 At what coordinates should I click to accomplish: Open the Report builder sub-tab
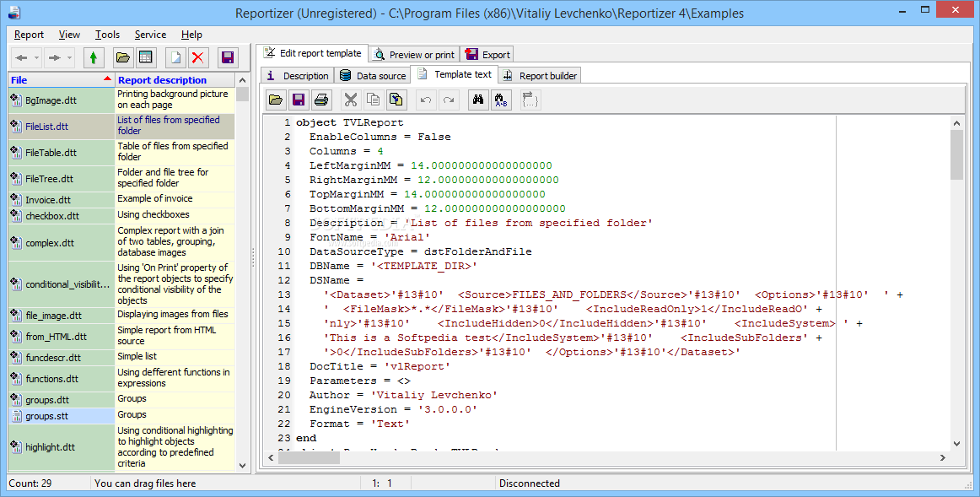540,76
